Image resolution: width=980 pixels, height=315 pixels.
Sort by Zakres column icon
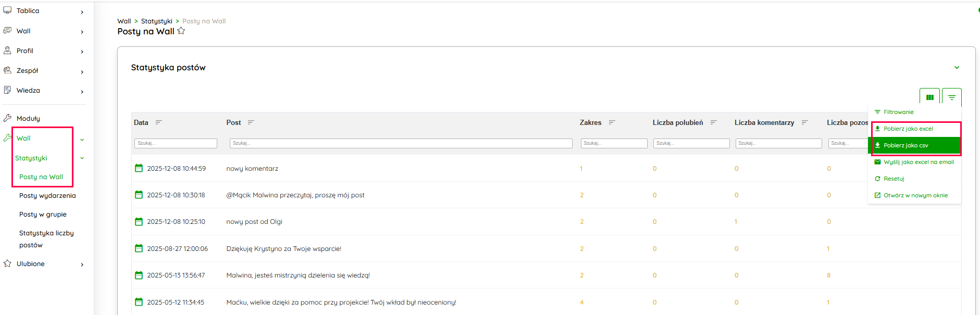(612, 122)
